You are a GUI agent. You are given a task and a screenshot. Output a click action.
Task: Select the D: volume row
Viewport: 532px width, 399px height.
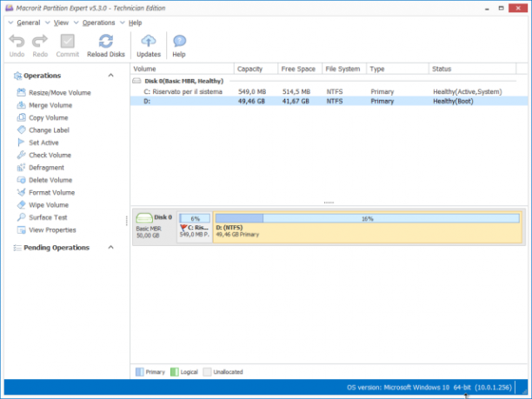point(329,101)
